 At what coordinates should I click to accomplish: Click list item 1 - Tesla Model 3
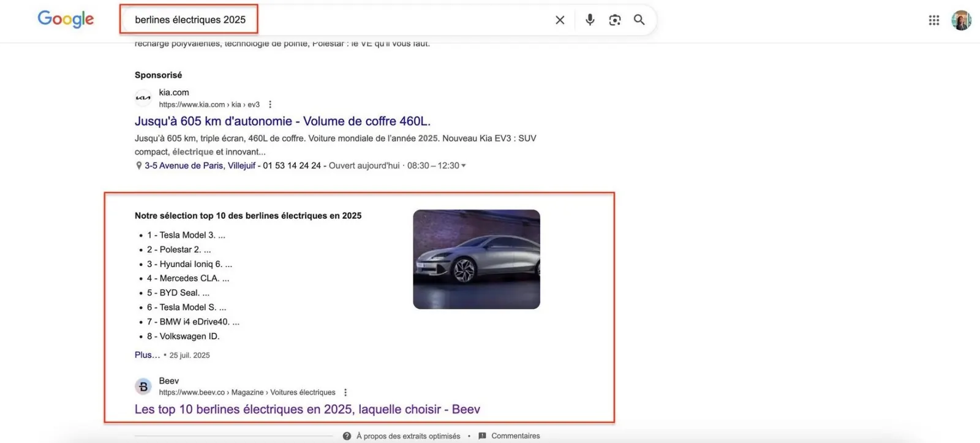click(x=186, y=235)
